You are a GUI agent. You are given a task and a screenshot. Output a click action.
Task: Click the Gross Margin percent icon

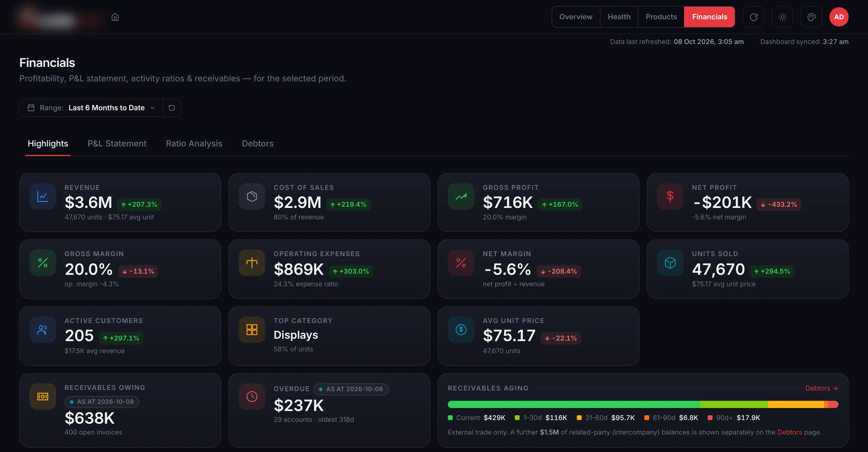point(43,263)
